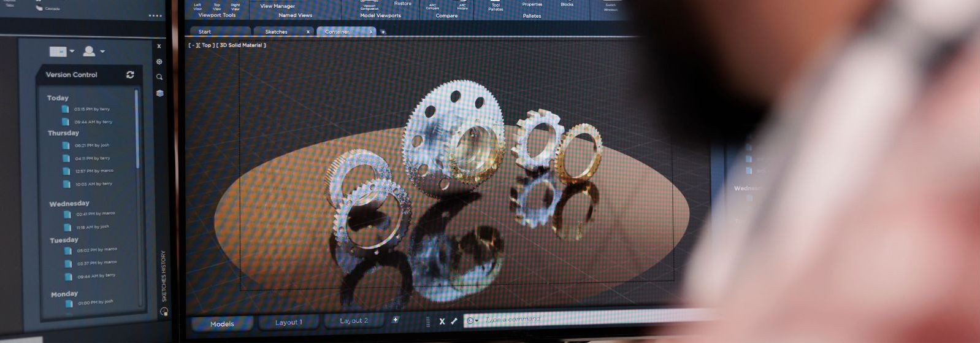Click the Wednesday group heading
This screenshot has height=343, width=980.
69,204
